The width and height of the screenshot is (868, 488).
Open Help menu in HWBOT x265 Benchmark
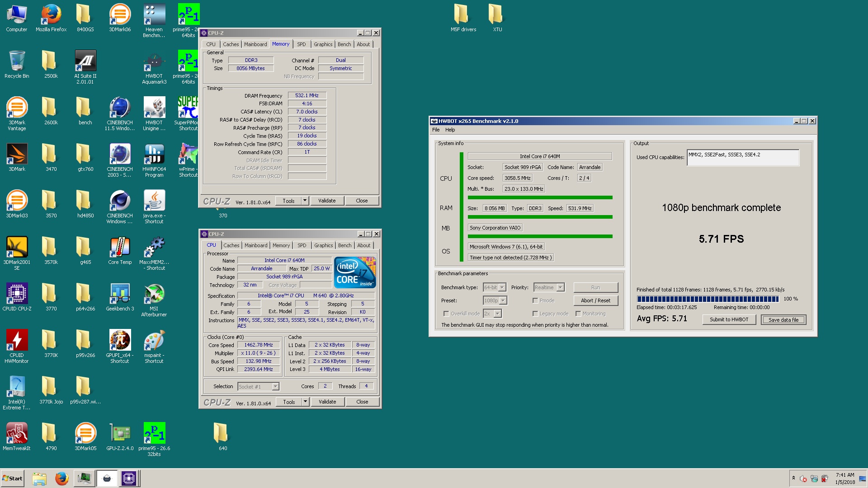[450, 130]
